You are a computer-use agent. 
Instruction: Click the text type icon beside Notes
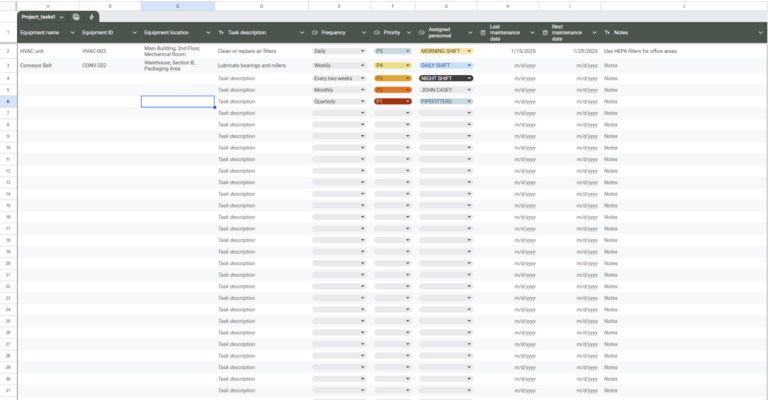coord(607,33)
